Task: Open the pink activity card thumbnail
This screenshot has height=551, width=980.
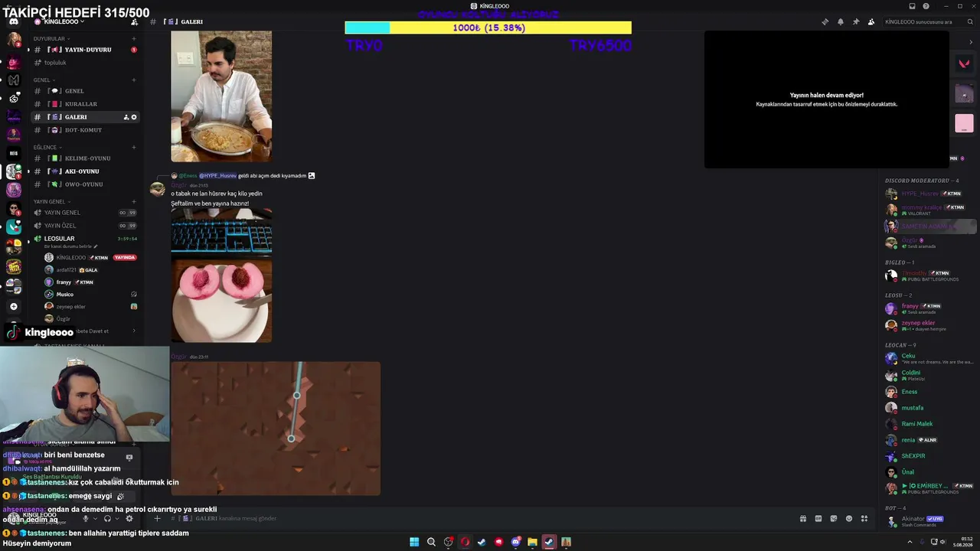Action: 964,122
